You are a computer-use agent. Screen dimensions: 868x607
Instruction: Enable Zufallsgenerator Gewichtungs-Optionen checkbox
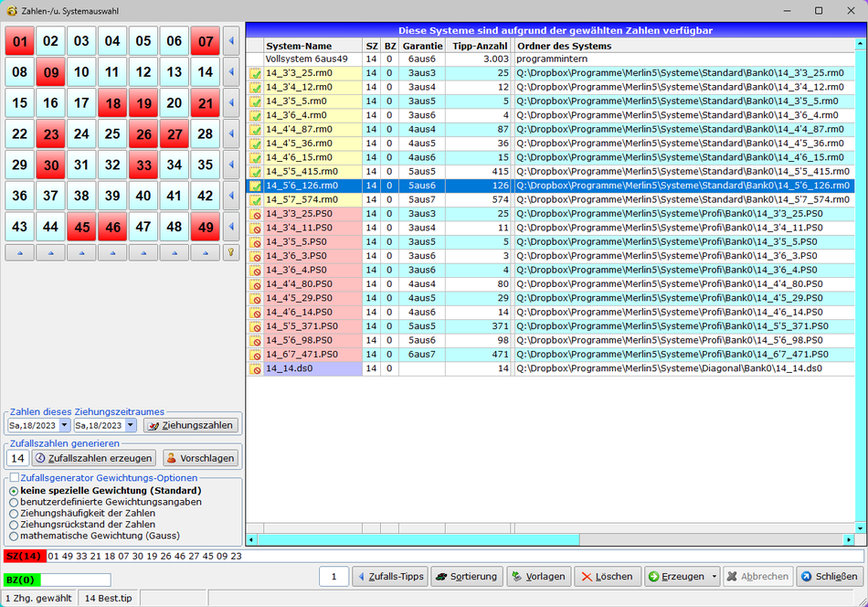click(14, 478)
